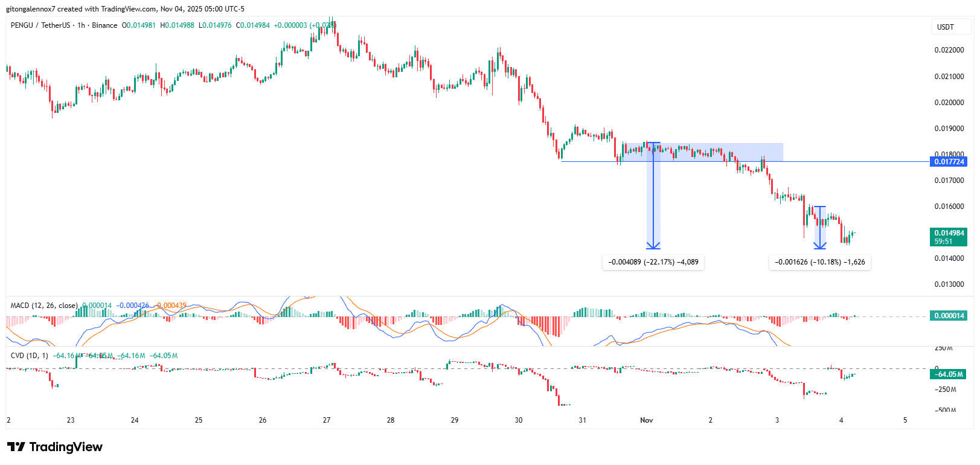
Task: Click the 27 date label on time axis
Action: [326, 420]
